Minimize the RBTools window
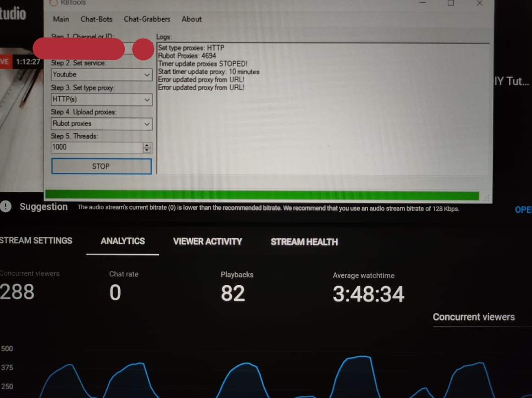This screenshot has width=532, height=398. [422, 3]
